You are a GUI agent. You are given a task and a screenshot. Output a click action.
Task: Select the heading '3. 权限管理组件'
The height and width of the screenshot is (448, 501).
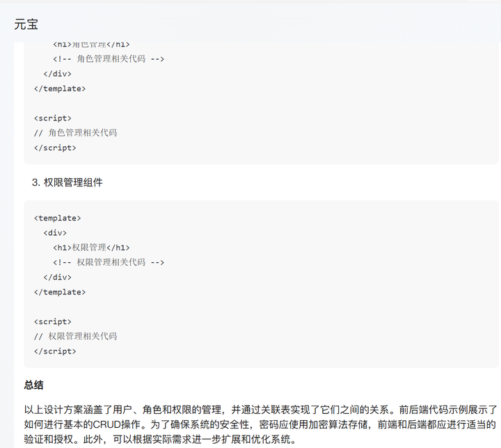point(67,182)
